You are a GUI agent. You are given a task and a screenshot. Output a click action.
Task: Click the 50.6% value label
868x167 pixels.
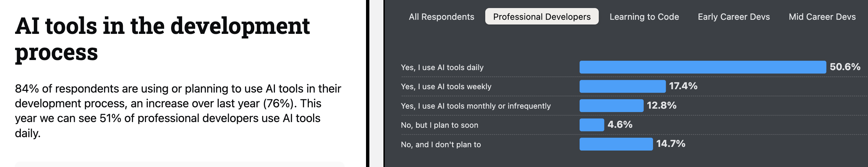coord(845,67)
